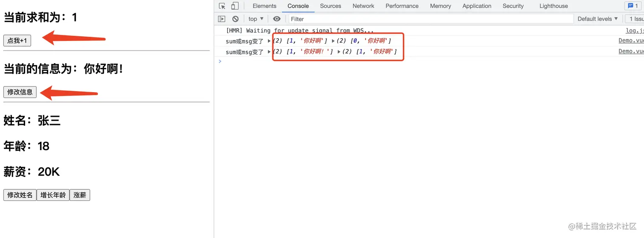The height and width of the screenshot is (238, 644).
Task: Click the 修改姓名 button
Action: [20, 195]
